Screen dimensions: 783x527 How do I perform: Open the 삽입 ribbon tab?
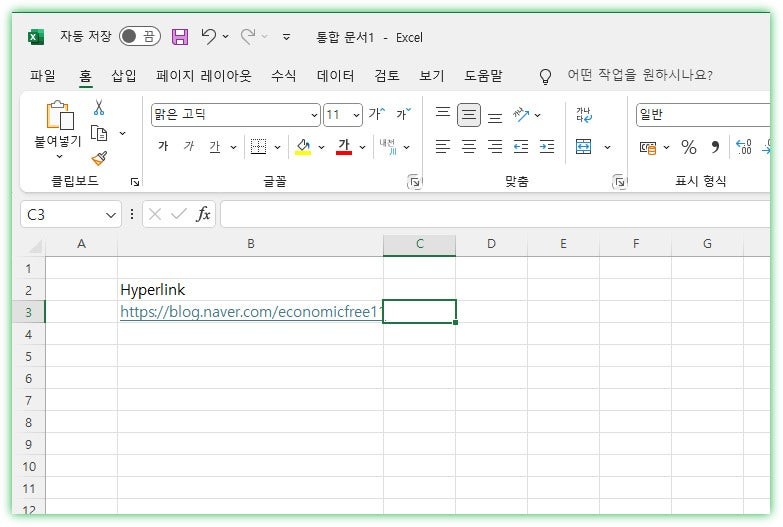coord(123,75)
